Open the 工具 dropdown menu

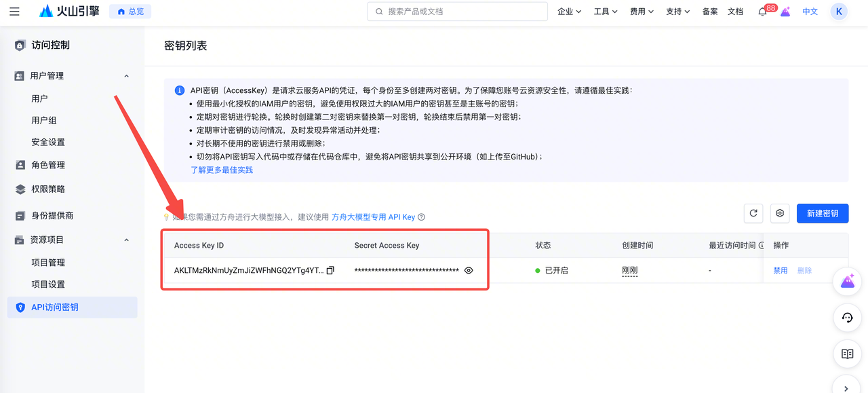(x=606, y=12)
